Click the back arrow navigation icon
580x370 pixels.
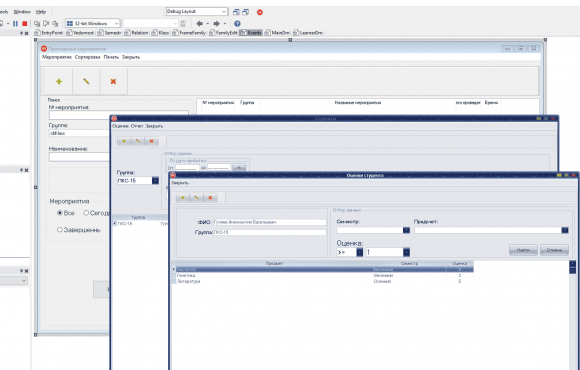coord(199,23)
